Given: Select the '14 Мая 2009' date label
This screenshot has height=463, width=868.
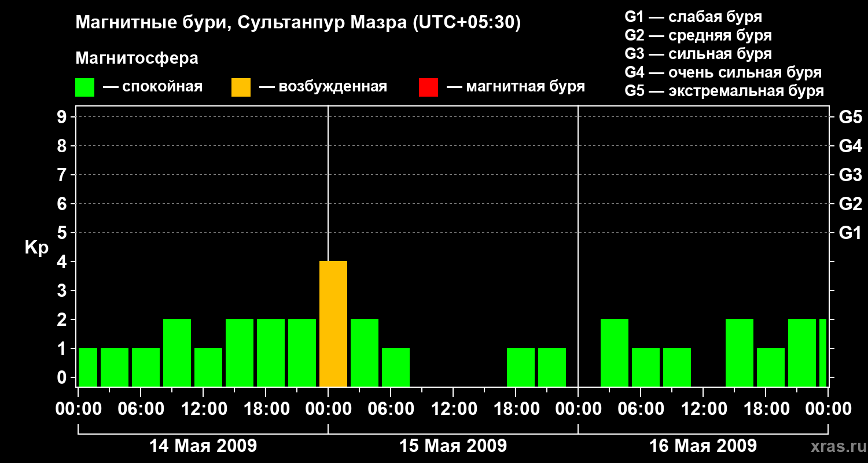Looking at the screenshot, I should (203, 446).
